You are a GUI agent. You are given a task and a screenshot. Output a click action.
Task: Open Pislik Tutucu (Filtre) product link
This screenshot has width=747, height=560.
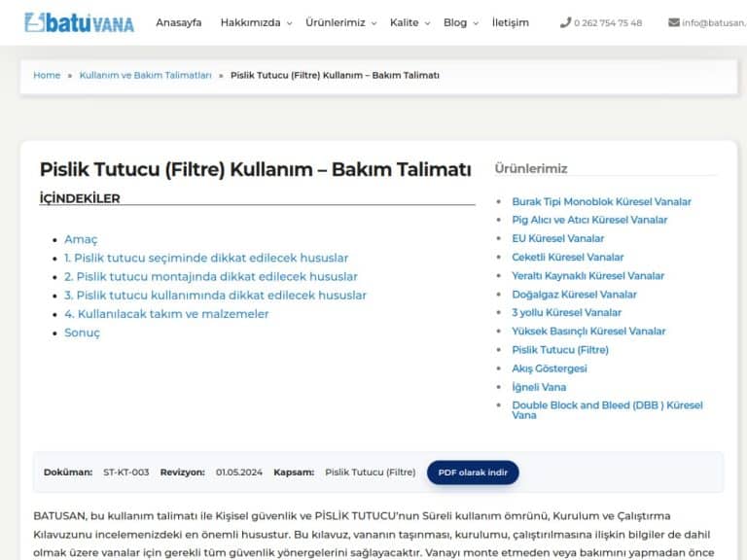(560, 350)
